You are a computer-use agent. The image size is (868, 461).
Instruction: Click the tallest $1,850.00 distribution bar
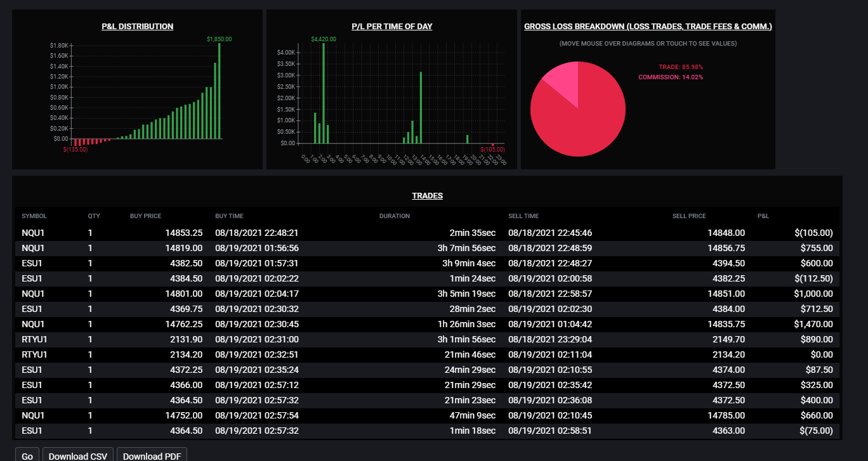click(x=220, y=91)
